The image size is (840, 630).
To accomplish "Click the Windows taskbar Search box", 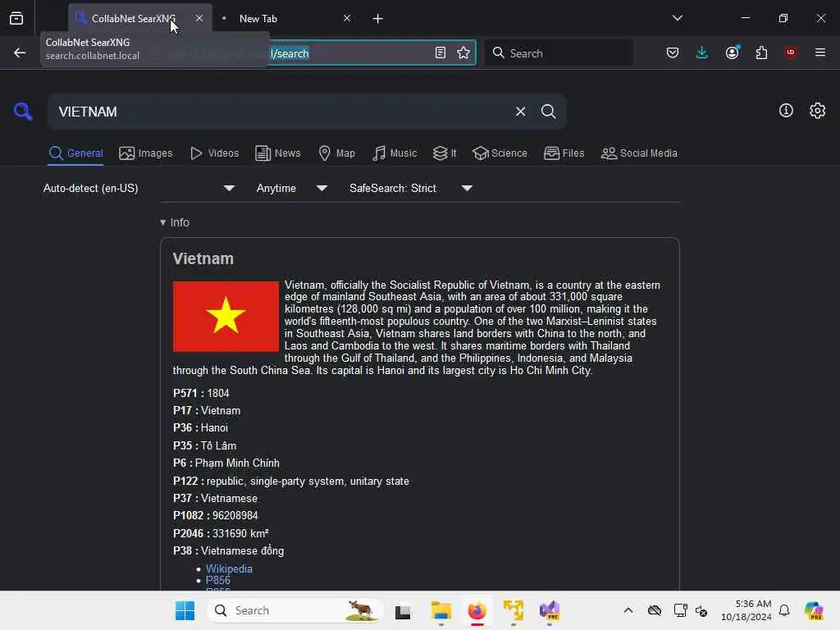I will pyautogui.click(x=294, y=610).
